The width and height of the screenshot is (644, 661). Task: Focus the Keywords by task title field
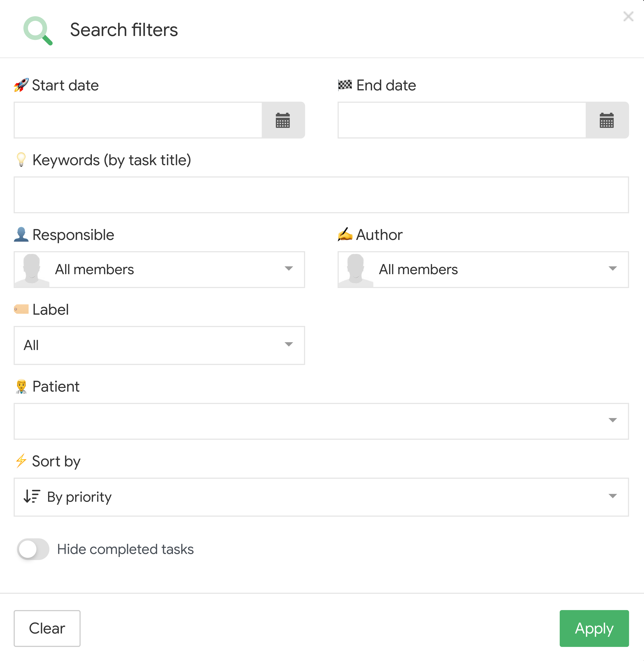coord(321,195)
